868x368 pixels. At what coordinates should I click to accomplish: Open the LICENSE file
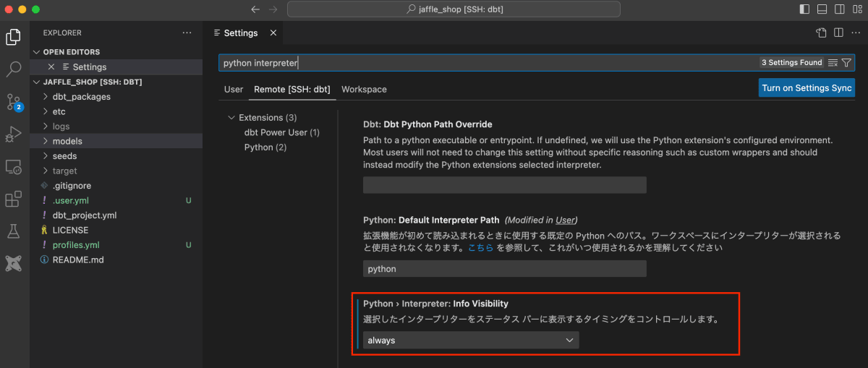coord(116,230)
